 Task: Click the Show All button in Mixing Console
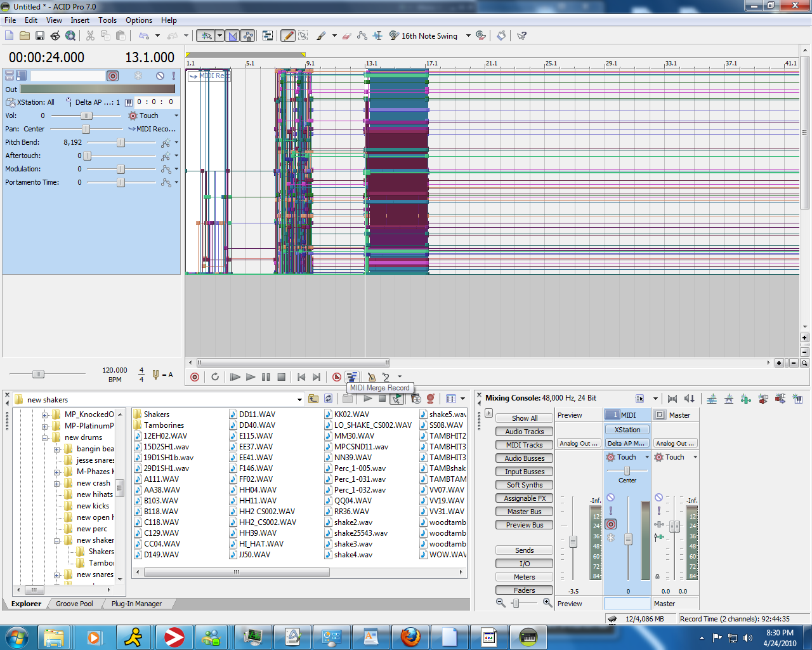525,418
